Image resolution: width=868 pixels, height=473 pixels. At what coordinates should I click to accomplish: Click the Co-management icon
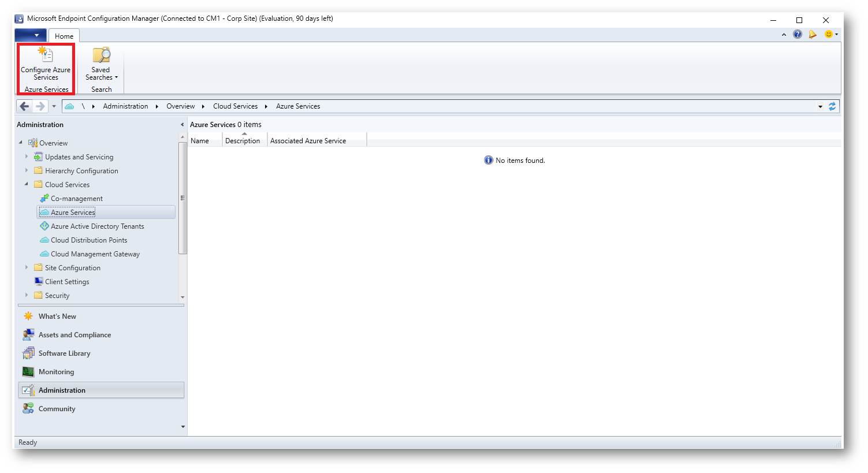[44, 198]
